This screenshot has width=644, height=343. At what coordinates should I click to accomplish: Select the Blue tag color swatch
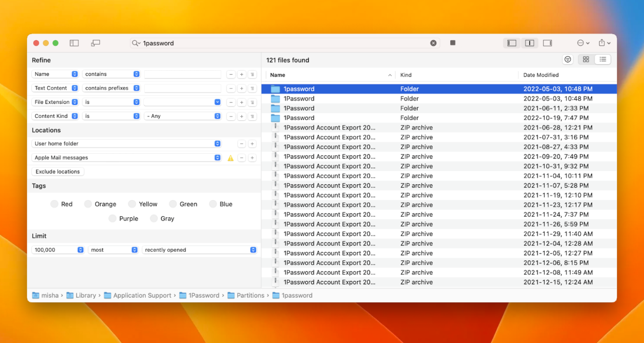[213, 204]
